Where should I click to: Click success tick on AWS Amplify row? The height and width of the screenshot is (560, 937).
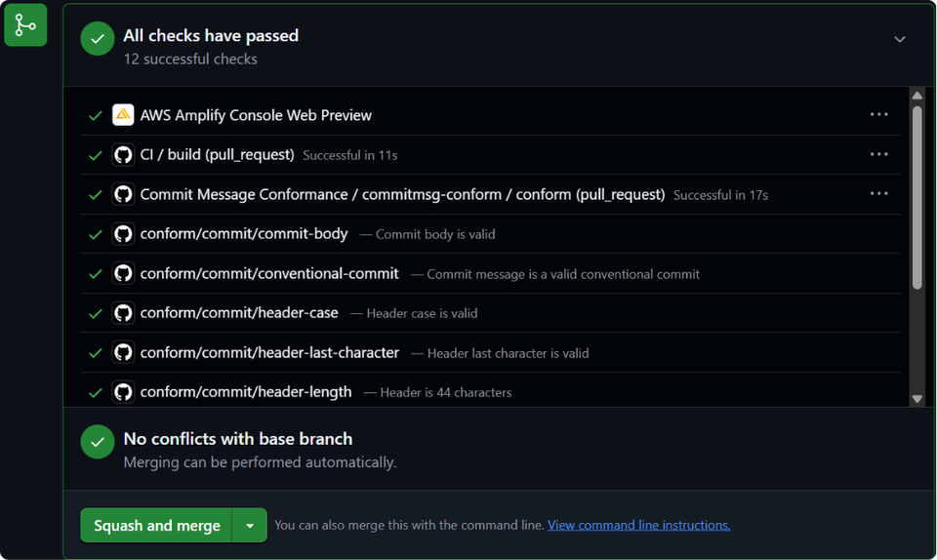(95, 116)
